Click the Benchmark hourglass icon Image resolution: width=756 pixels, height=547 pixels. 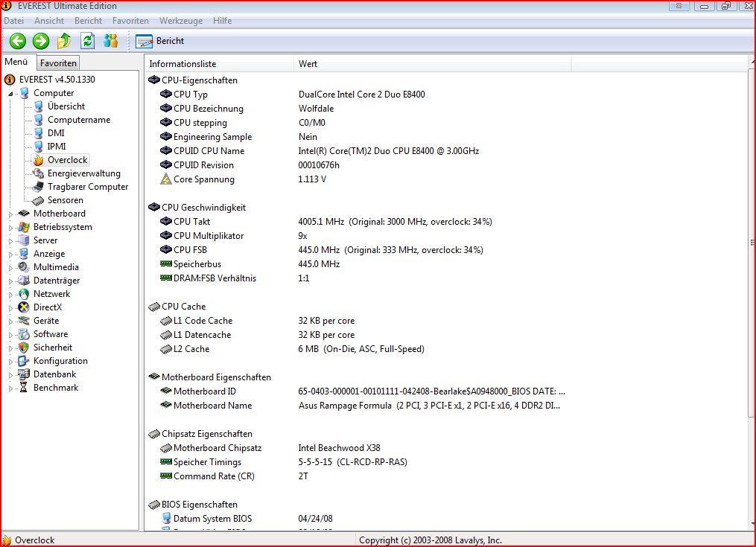click(23, 388)
